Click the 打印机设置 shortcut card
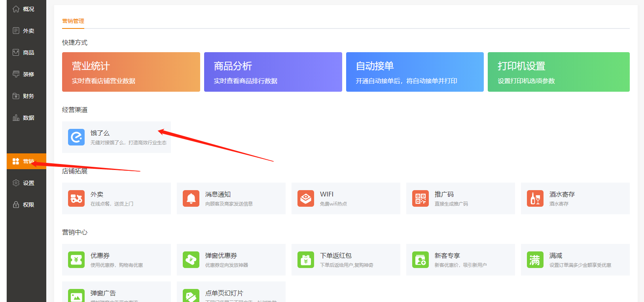Viewport: 644px width, 302px height. pos(559,72)
